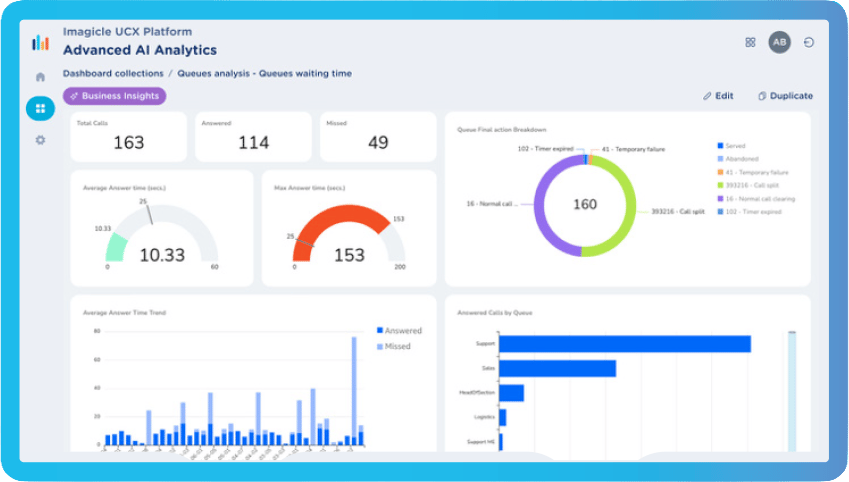Click the donut chart center value 160
849x482 pixels.
coord(585,204)
